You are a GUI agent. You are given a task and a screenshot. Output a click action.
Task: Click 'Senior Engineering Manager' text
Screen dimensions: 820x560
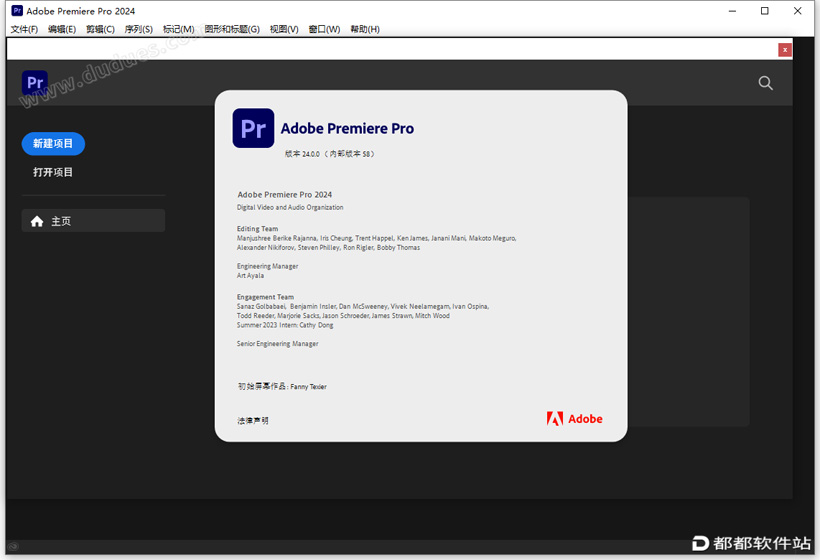(x=278, y=344)
